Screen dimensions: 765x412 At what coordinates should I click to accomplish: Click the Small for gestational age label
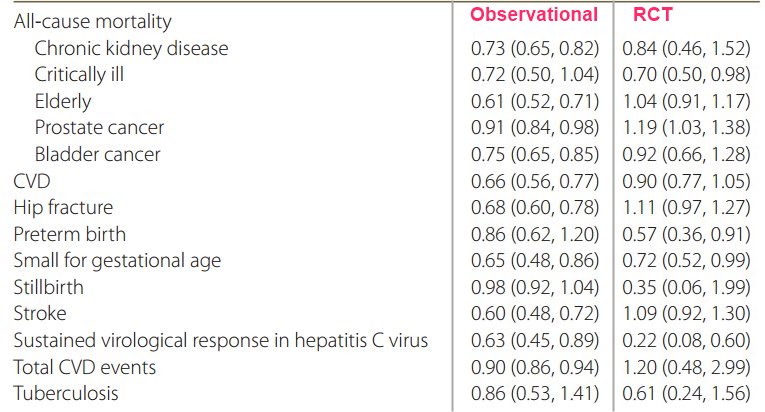(x=117, y=260)
